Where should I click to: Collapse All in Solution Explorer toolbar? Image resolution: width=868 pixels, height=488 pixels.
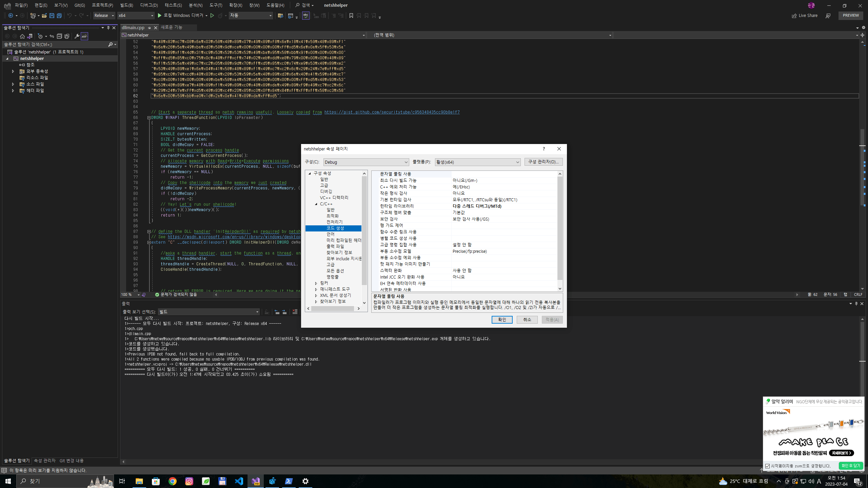point(59,36)
